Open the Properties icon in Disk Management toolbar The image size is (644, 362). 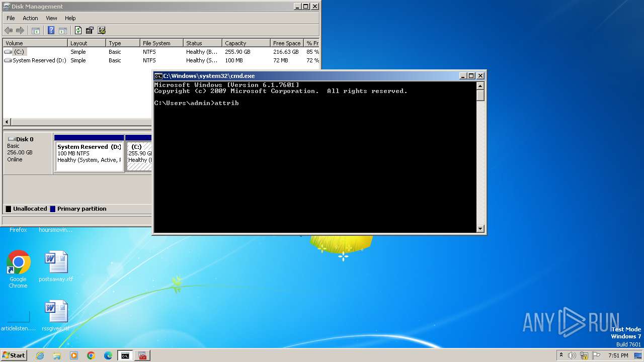coord(90,30)
